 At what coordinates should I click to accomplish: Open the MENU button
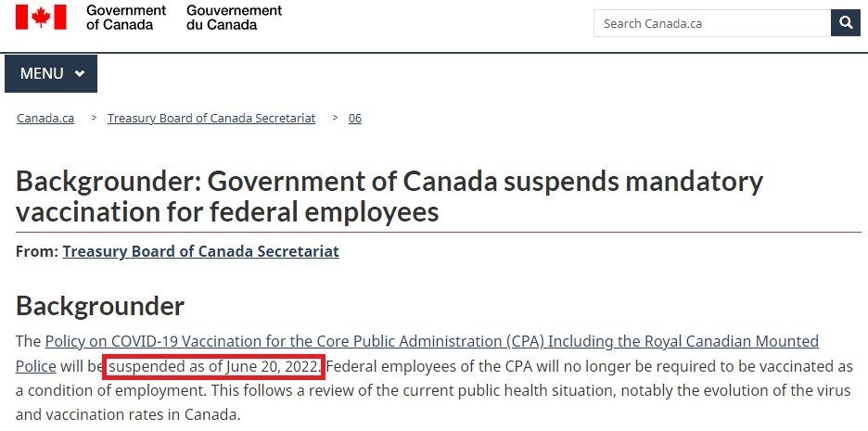[x=51, y=73]
